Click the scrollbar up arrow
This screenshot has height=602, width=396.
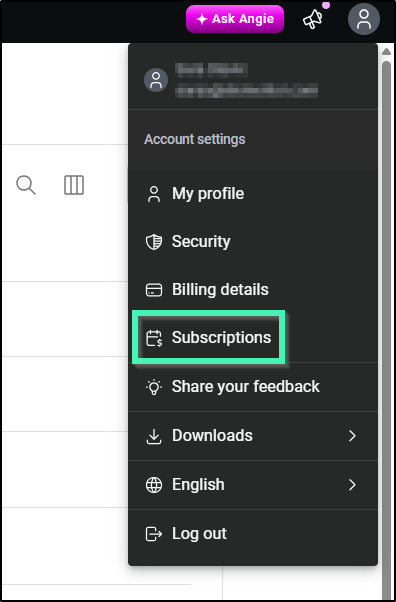pyautogui.click(x=386, y=51)
